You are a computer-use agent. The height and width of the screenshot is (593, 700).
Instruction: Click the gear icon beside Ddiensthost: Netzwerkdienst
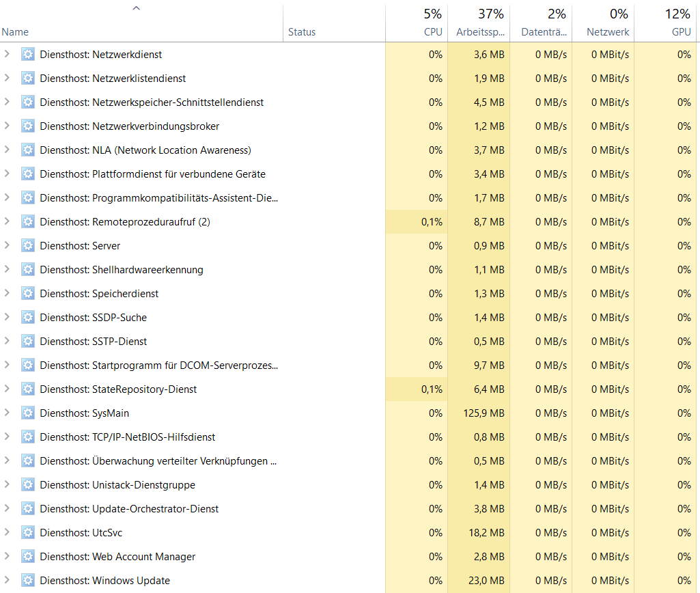[27, 55]
